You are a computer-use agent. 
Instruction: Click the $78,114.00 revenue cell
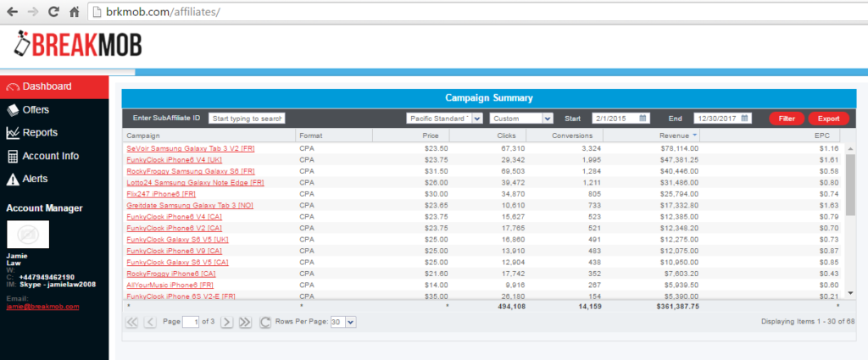[x=679, y=149]
